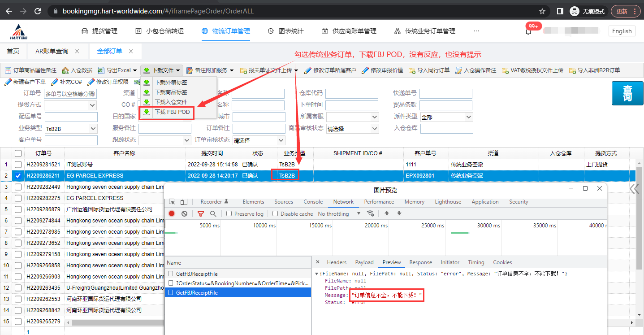Image resolution: width=644 pixels, height=335 pixels.
Task: Switch the interface language to English
Action: [x=622, y=31]
